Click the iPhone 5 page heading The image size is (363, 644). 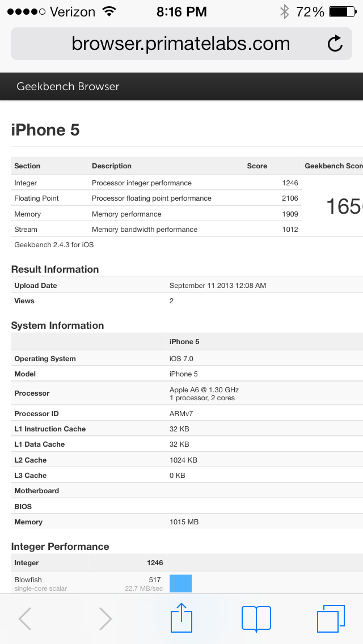[x=45, y=130]
